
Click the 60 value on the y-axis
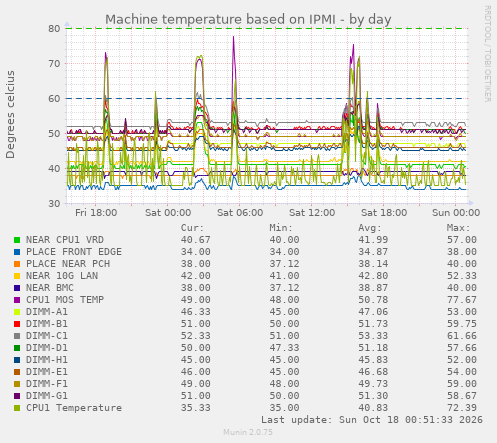54,99
